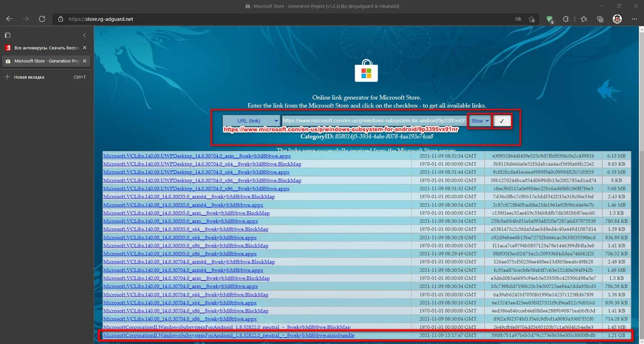
Task: Click the browser forward arrow
Action: tap(26, 19)
